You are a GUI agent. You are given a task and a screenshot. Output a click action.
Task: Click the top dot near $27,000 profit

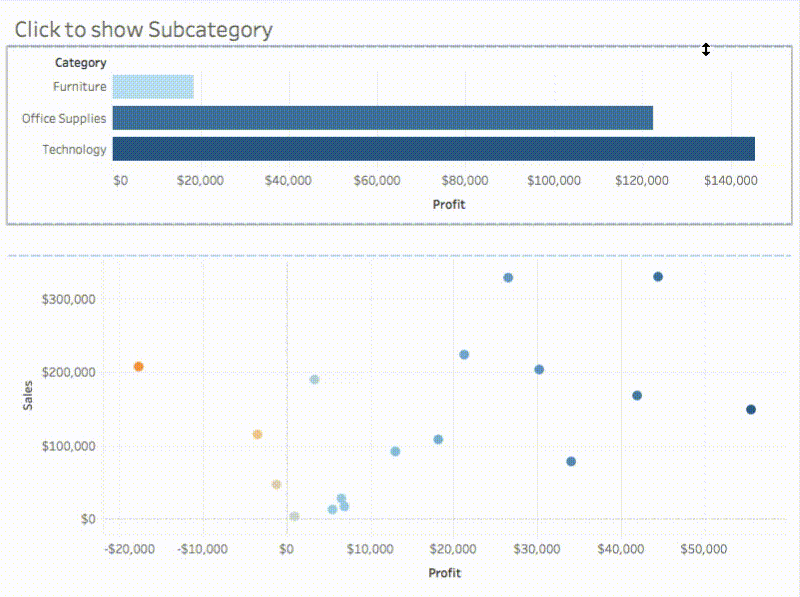(x=508, y=278)
